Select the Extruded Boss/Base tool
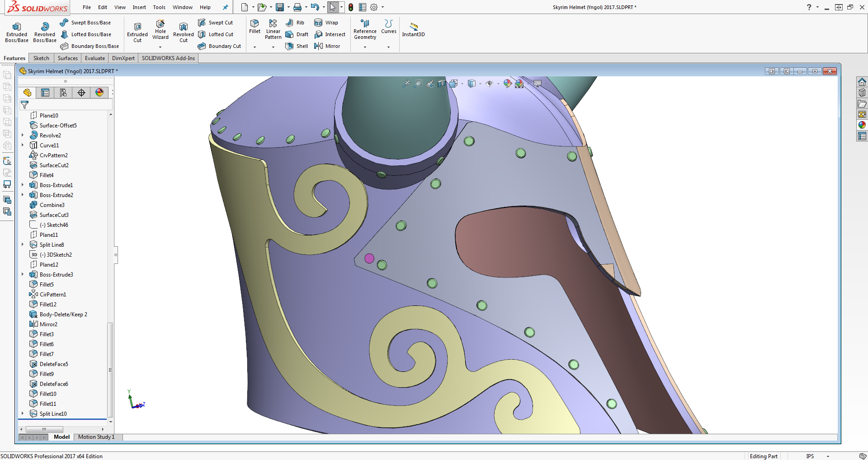Image resolution: width=868 pixels, height=460 pixels. 17,32
